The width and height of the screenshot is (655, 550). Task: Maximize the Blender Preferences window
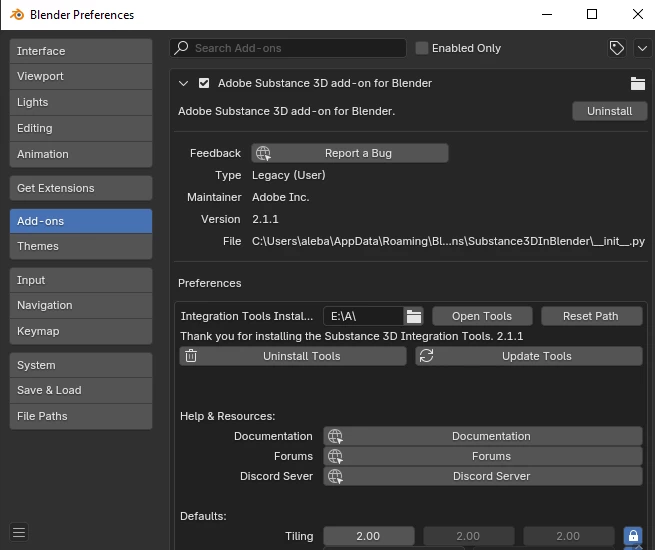tap(592, 14)
